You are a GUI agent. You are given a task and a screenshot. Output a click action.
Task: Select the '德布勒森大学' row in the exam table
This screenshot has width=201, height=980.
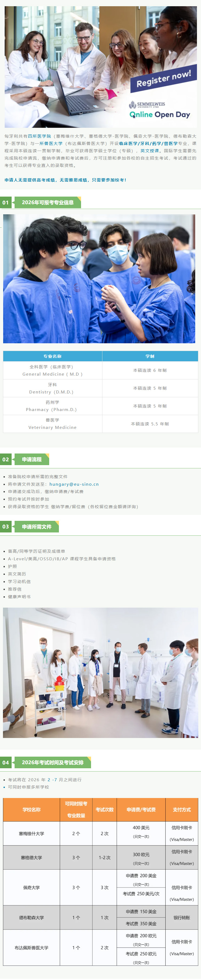32,918
